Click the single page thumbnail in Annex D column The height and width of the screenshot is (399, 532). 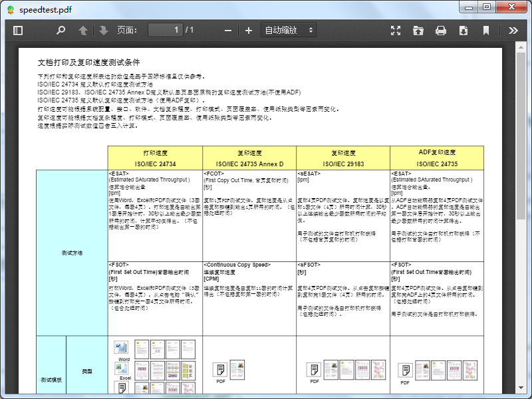[237, 370]
